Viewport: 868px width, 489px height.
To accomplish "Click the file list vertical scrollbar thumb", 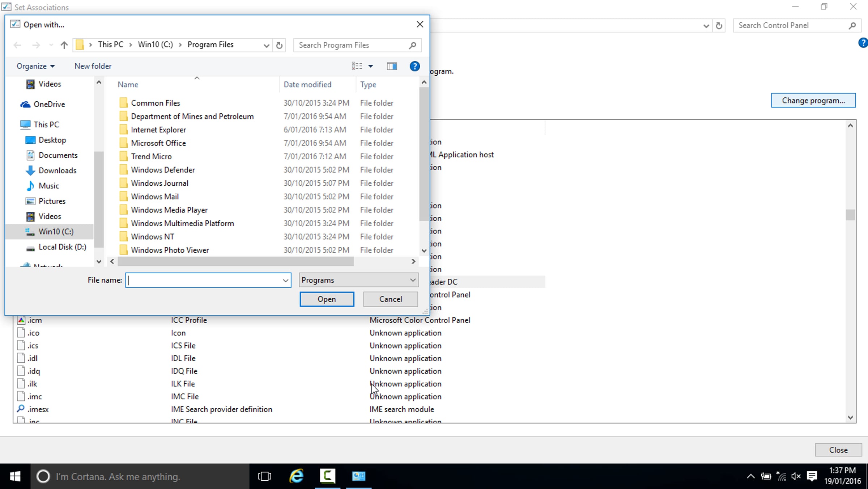I will pyautogui.click(x=424, y=154).
